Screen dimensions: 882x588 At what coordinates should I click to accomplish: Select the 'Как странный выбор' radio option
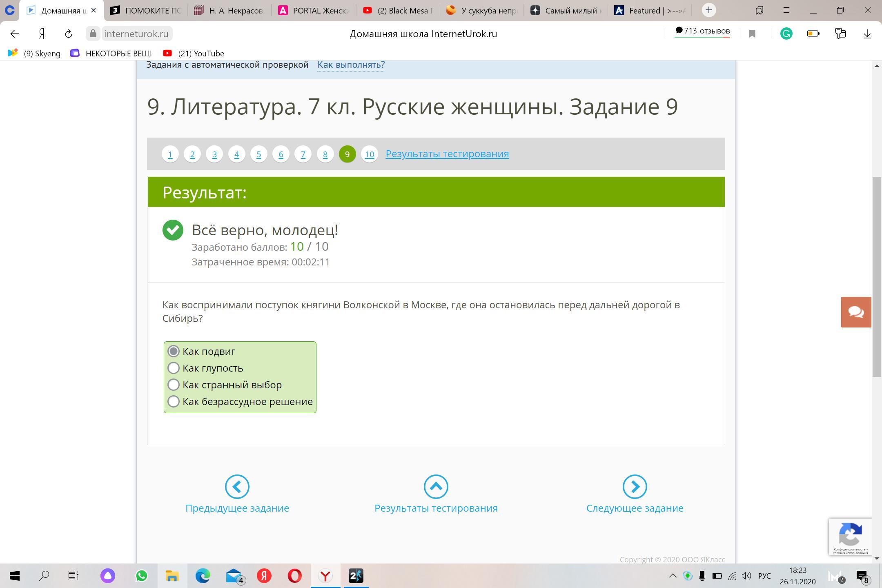point(174,385)
